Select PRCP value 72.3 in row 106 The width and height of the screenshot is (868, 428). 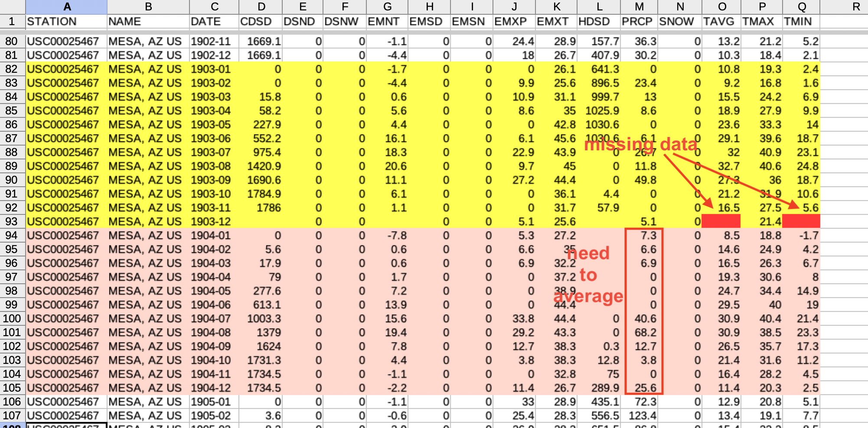(639, 402)
